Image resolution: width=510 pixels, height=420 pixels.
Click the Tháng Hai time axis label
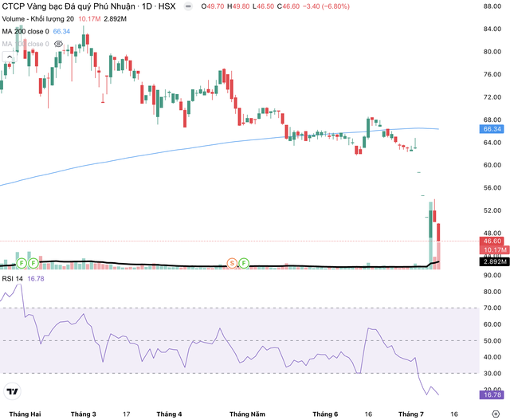coord(25,414)
